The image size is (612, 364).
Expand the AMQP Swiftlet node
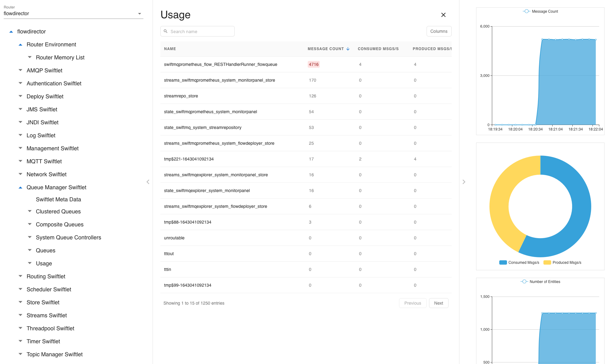tap(20, 71)
